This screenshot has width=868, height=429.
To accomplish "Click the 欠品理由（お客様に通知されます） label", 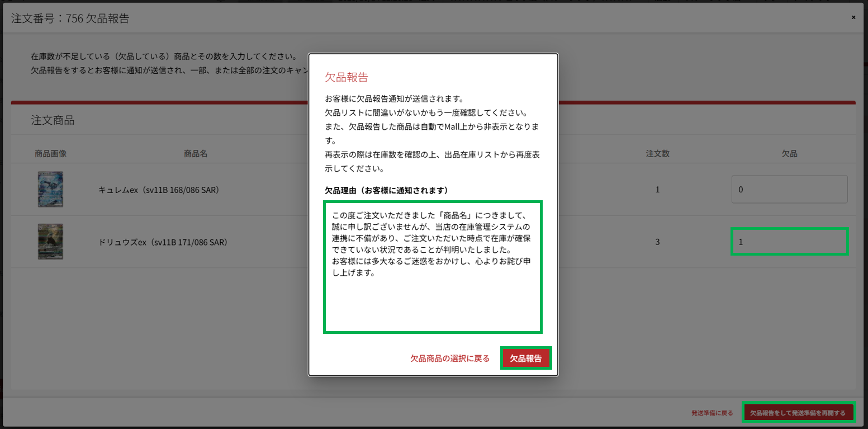I will click(x=387, y=190).
